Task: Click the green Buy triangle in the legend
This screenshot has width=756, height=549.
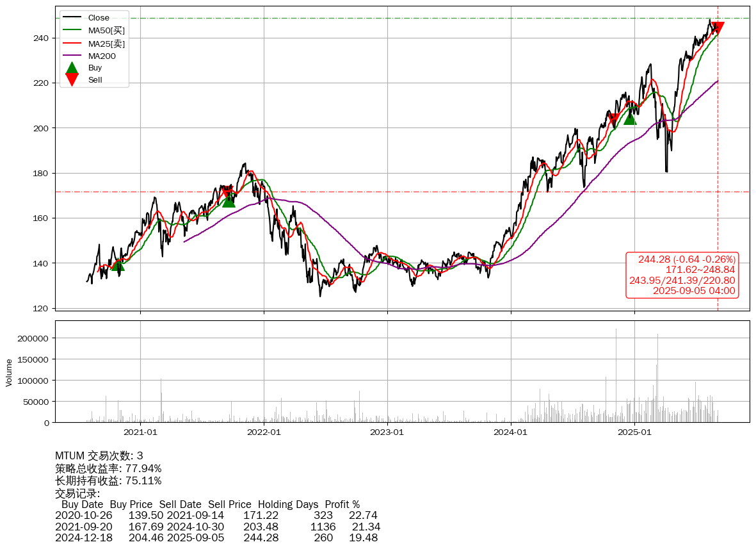Action: coord(72,68)
